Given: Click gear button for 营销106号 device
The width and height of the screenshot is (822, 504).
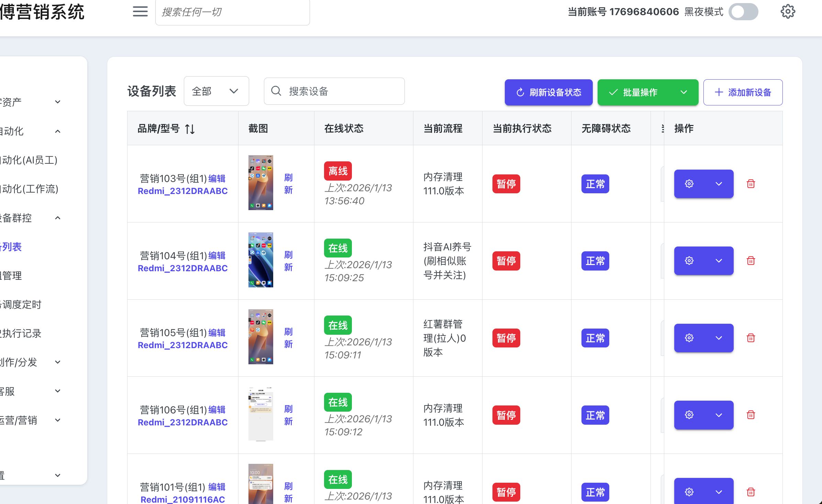Looking at the screenshot, I should tap(689, 415).
